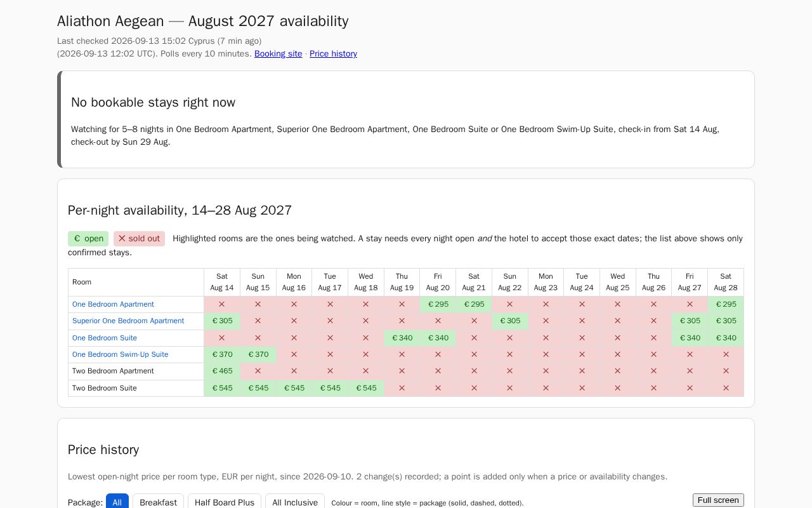Click sold-out X for Two Bedroom Apartment, Aug 22
Image resolution: width=812 pixels, height=508 pixels.
[510, 371]
